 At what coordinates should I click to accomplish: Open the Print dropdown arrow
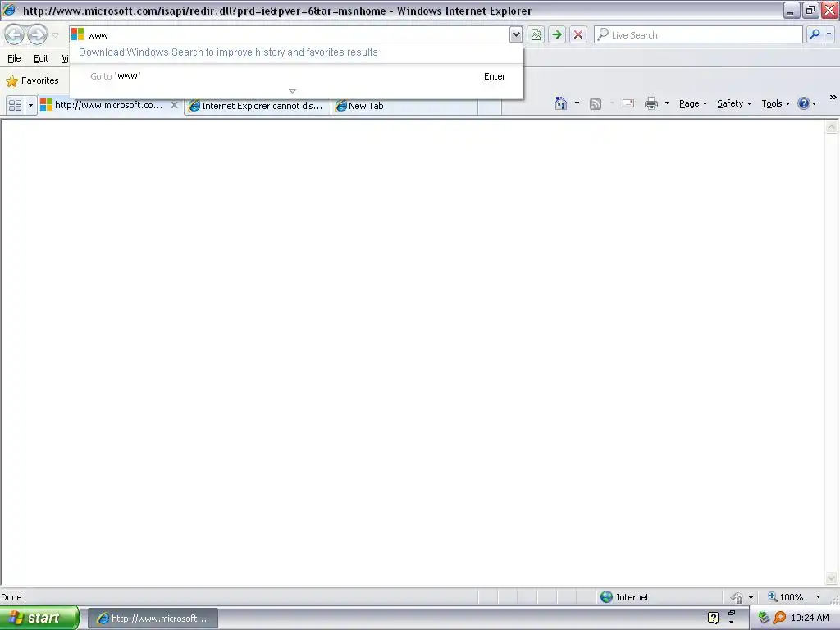667,103
